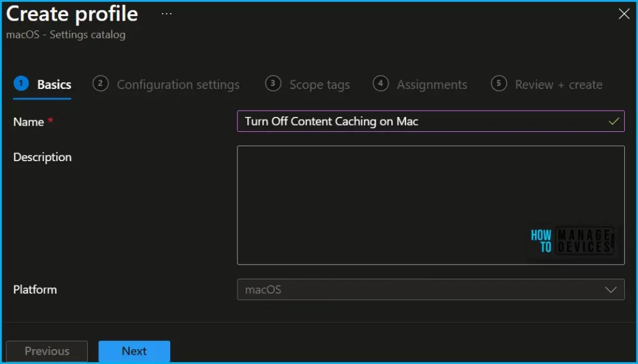Go to the Configuration settings step
Viewport: 638px width, 364px height.
(166, 85)
